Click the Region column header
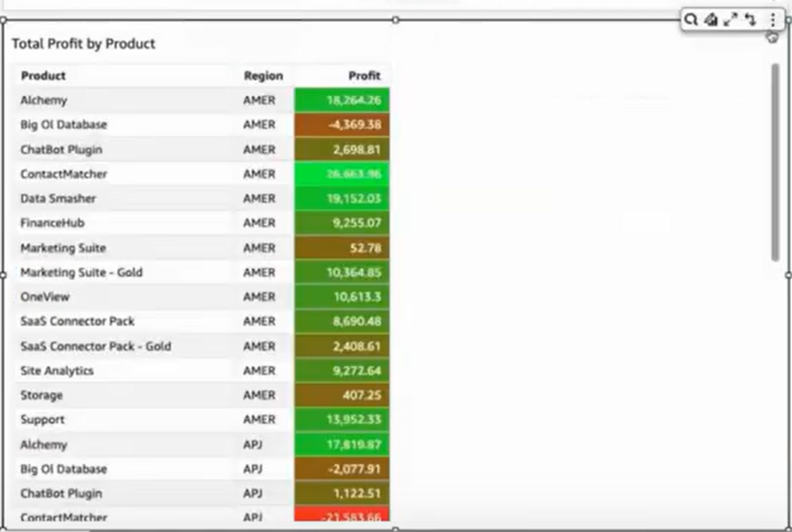 coord(263,75)
